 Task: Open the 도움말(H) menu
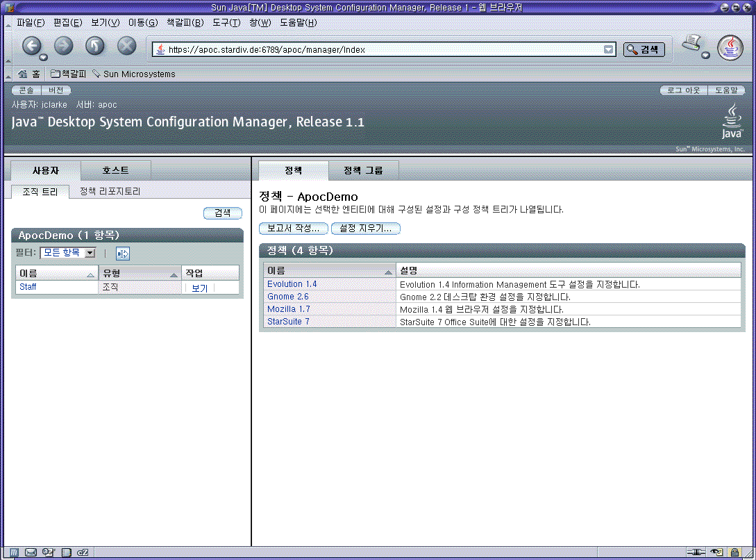coord(298,23)
